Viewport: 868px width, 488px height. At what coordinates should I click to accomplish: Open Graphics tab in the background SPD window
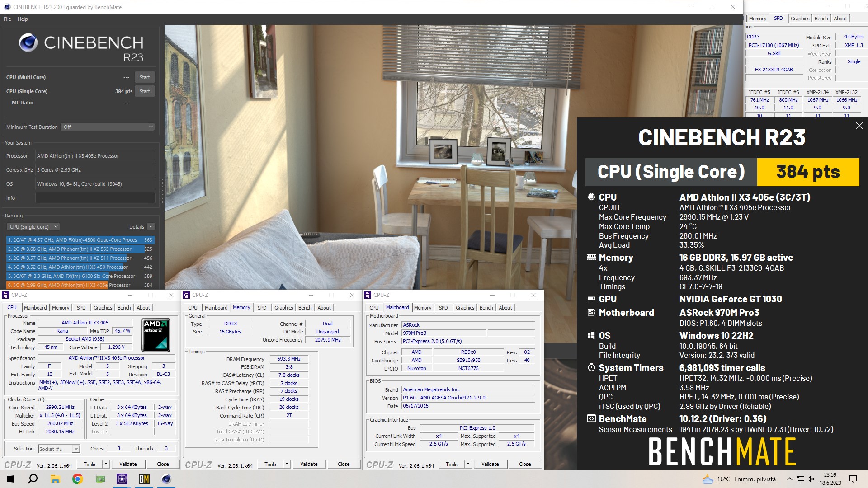click(800, 19)
